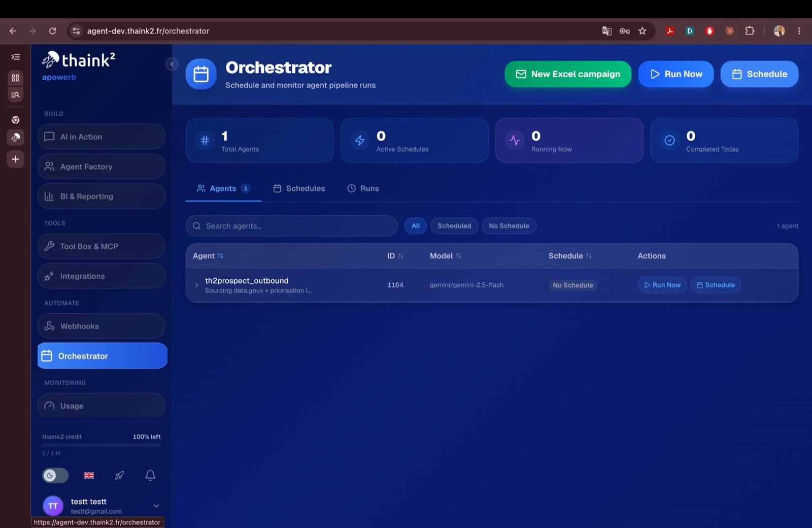Open Agent Factory in the sidebar
This screenshot has width=812, height=528.
(x=101, y=167)
